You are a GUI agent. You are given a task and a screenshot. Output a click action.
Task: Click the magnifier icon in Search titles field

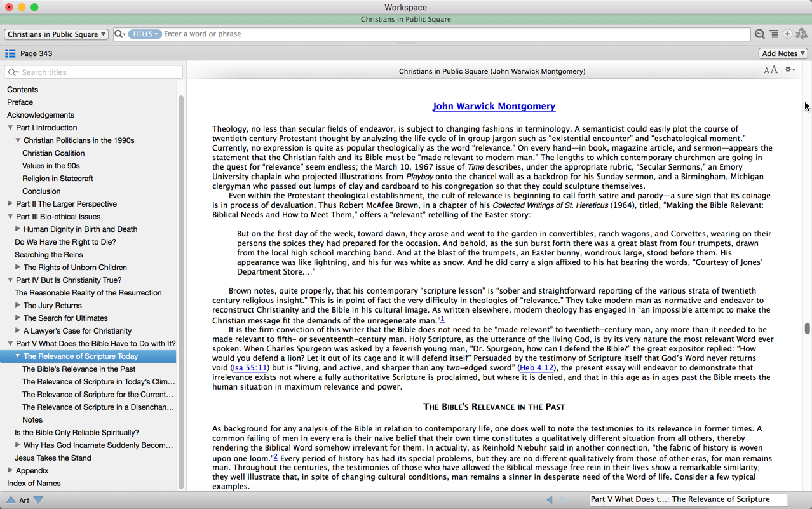coord(13,72)
